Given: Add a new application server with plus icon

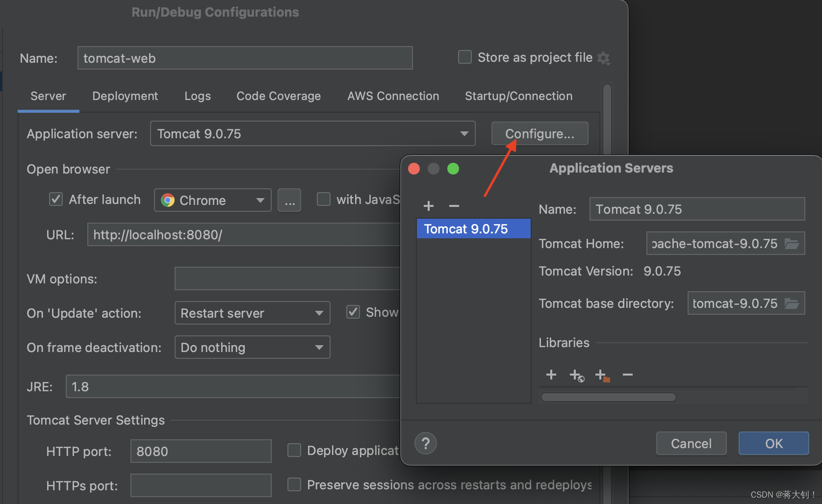Looking at the screenshot, I should [x=429, y=206].
